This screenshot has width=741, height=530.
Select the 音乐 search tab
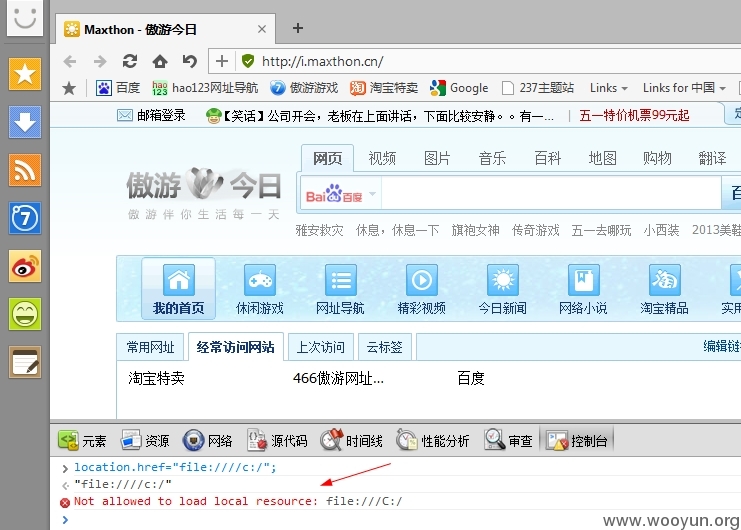pos(492,158)
